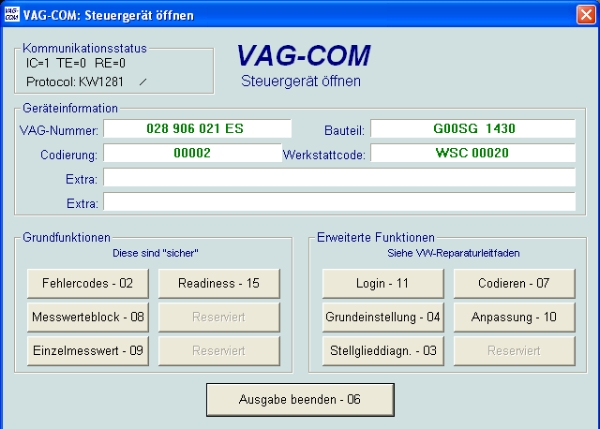Screen dimensions: 600x429
Task: Click the large VAG-COM heading
Action: 303,55
